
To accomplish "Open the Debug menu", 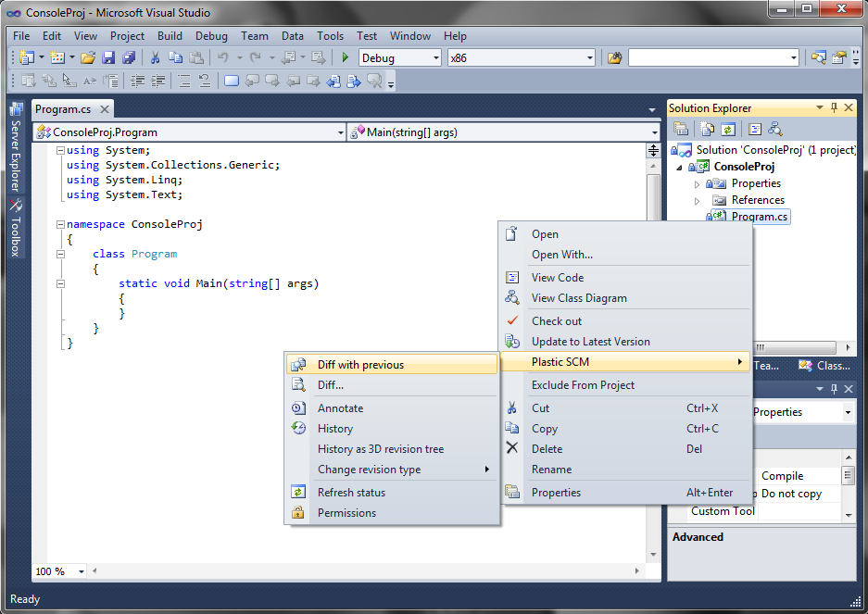I will pyautogui.click(x=211, y=36).
